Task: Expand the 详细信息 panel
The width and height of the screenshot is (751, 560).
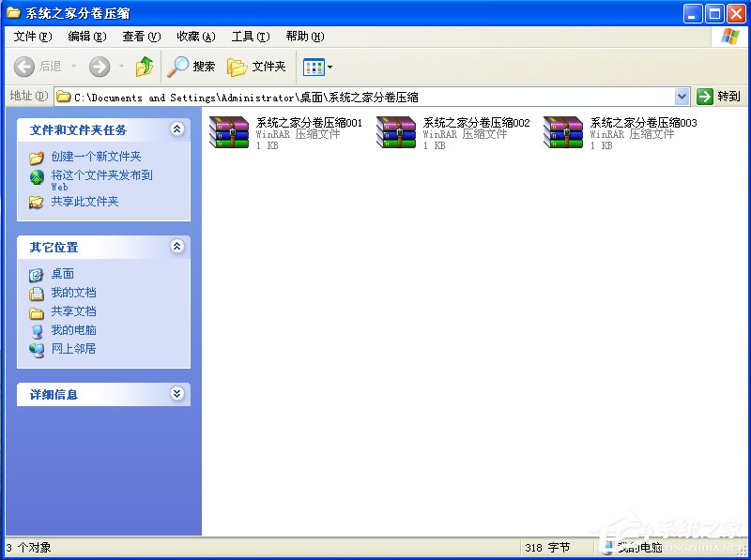Action: point(176,394)
